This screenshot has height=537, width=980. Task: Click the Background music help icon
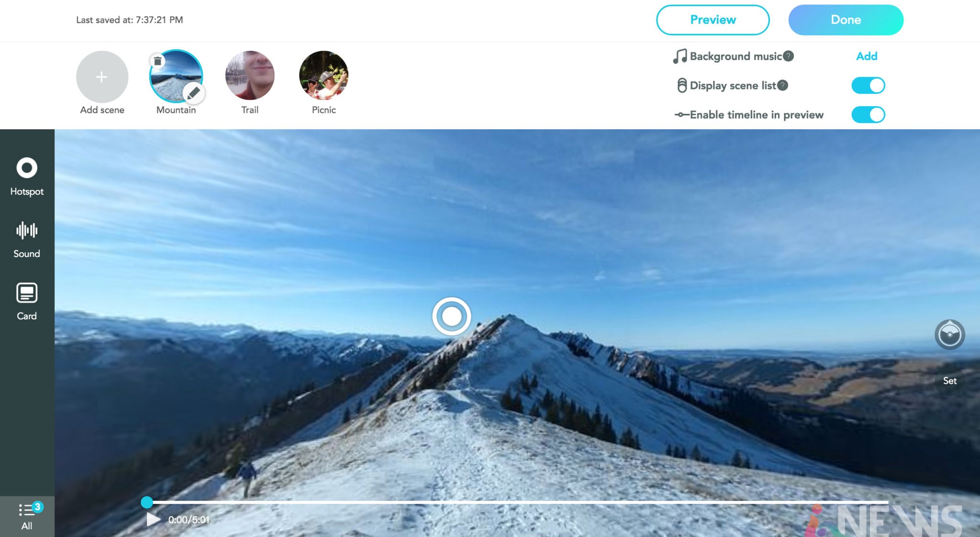click(789, 56)
